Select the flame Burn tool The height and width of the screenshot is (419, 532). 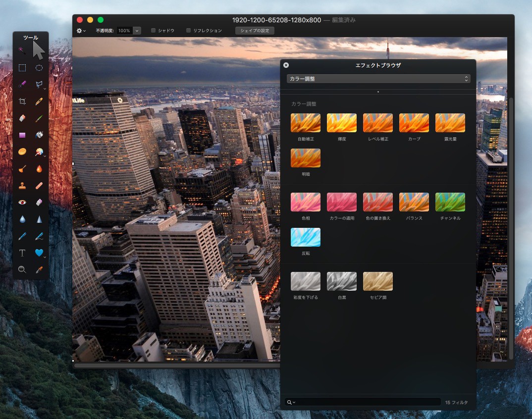pos(39,168)
